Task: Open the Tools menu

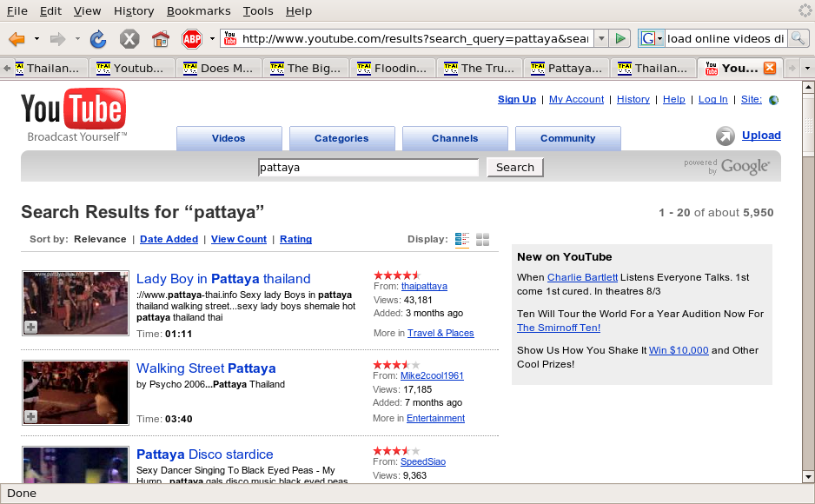Action: pos(258,11)
